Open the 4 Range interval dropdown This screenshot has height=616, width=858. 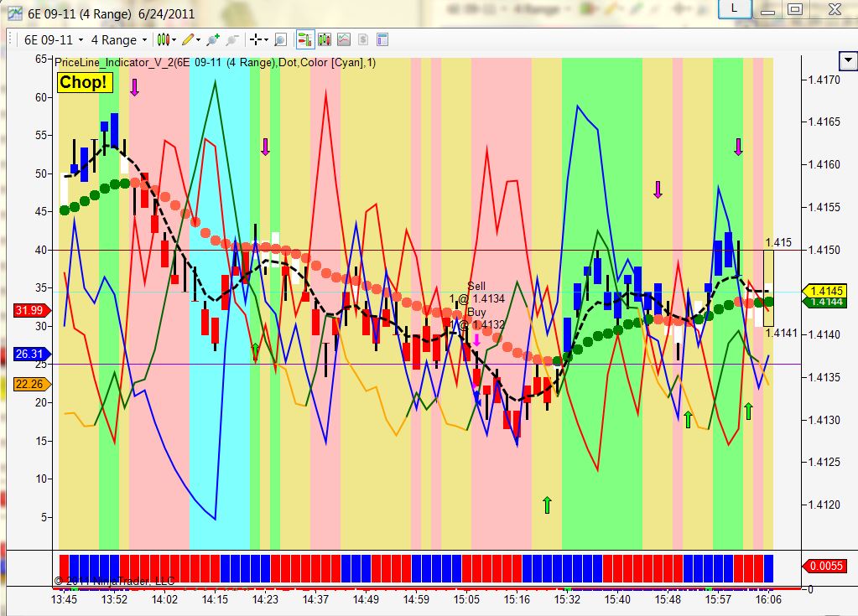[x=119, y=40]
